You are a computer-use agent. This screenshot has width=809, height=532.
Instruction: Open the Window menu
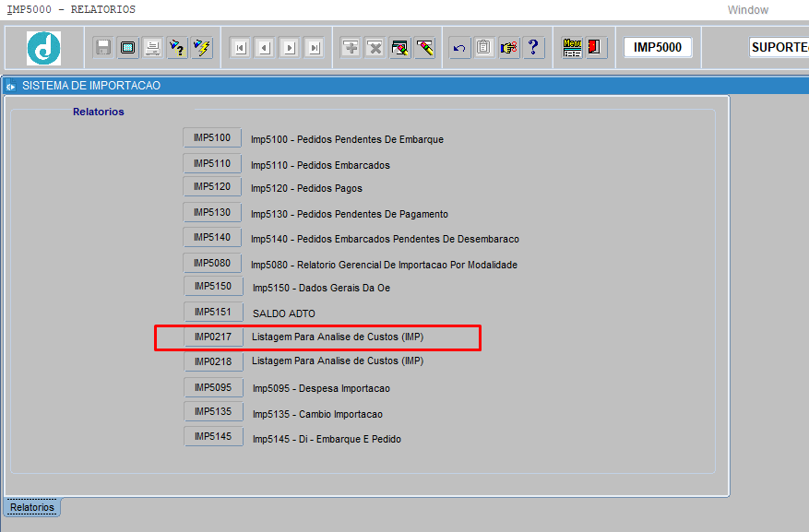click(747, 10)
